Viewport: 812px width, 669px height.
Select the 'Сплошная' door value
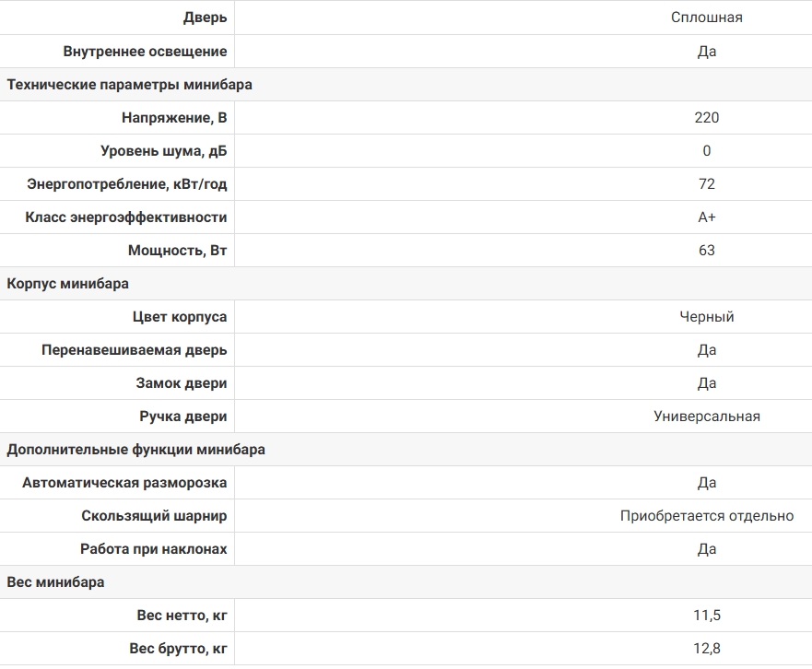tap(706, 18)
